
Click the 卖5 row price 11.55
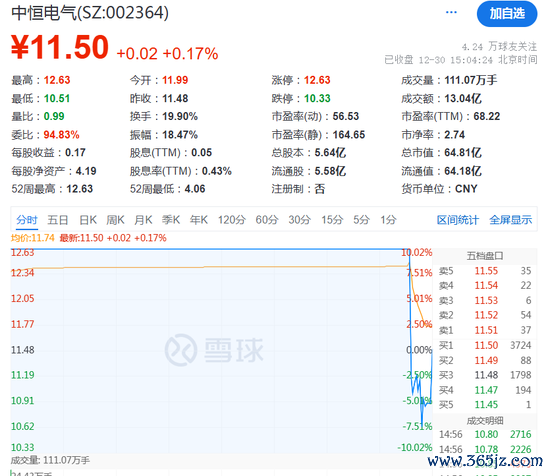pyautogui.click(x=486, y=271)
